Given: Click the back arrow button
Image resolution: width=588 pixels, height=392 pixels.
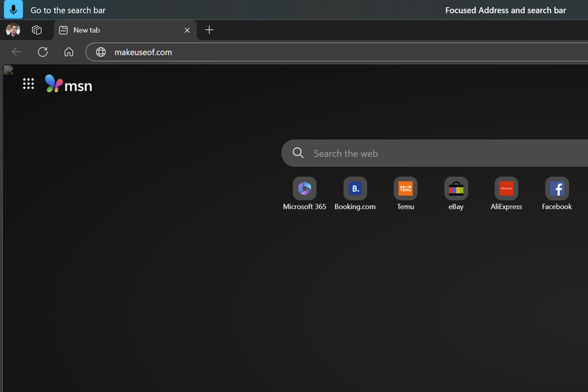Looking at the screenshot, I should [16, 52].
